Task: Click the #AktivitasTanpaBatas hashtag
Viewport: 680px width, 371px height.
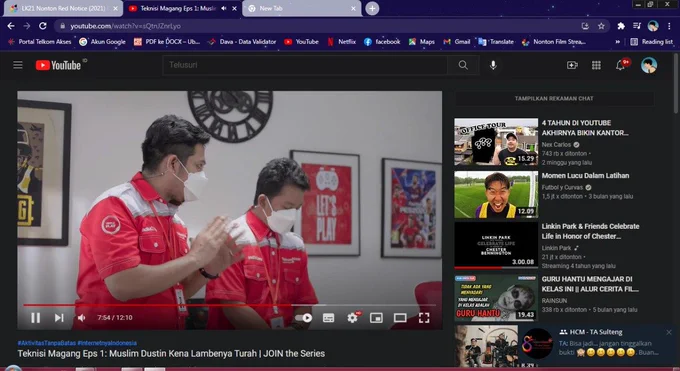Action: (46, 343)
